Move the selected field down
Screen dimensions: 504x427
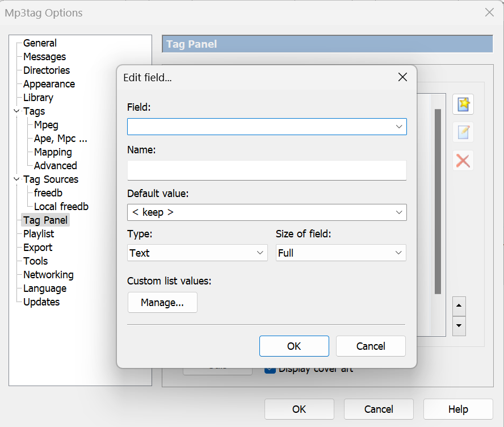point(459,326)
